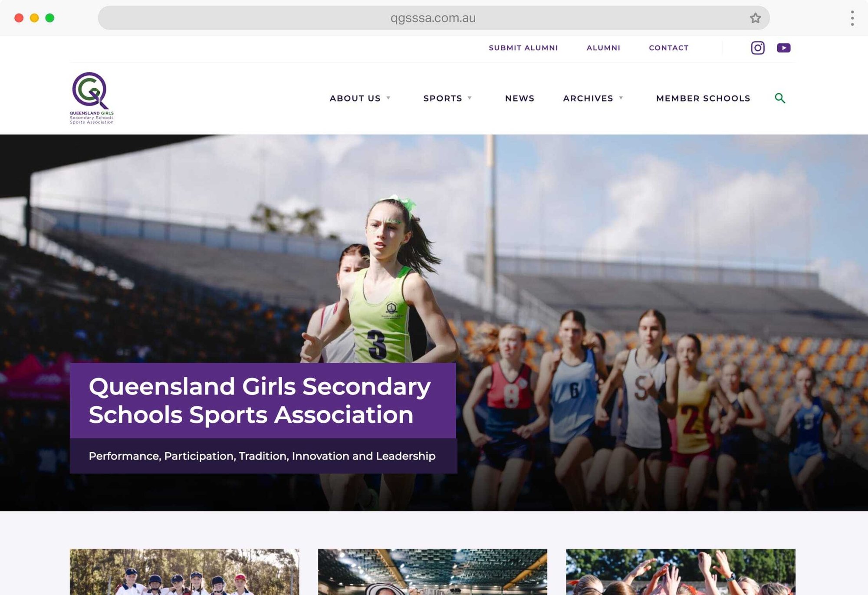Viewport: 868px width, 595px height.
Task: Open the YouTube icon link
Action: (x=784, y=48)
